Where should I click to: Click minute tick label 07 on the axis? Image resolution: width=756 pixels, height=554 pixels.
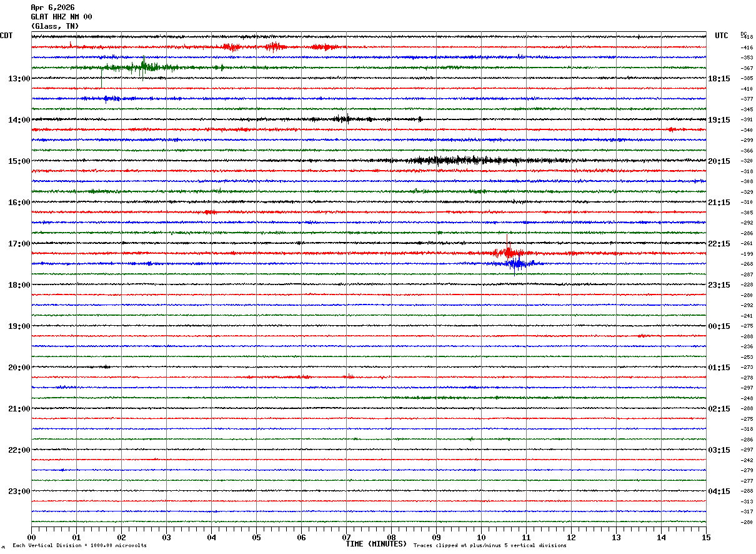pyautogui.click(x=346, y=537)
